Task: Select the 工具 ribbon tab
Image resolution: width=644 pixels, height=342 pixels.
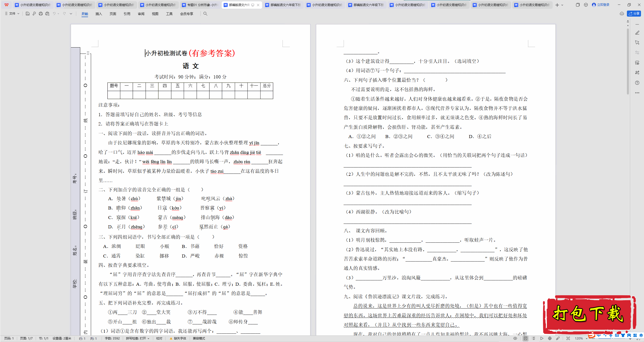Action: pyautogui.click(x=169, y=14)
